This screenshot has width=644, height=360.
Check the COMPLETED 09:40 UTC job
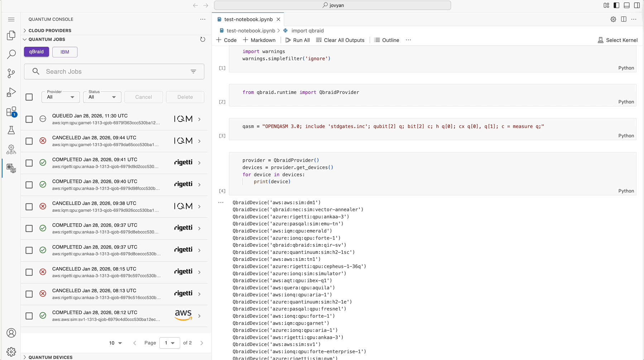click(x=29, y=185)
